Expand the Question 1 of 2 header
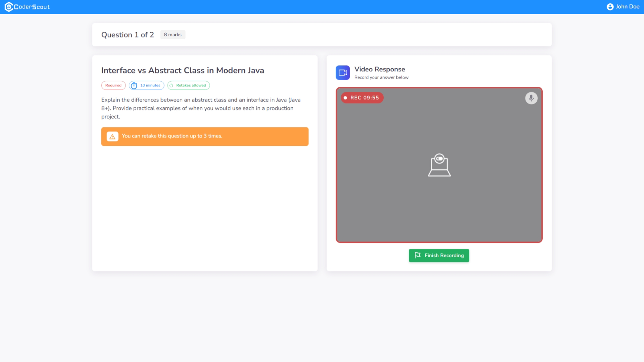 [128, 34]
